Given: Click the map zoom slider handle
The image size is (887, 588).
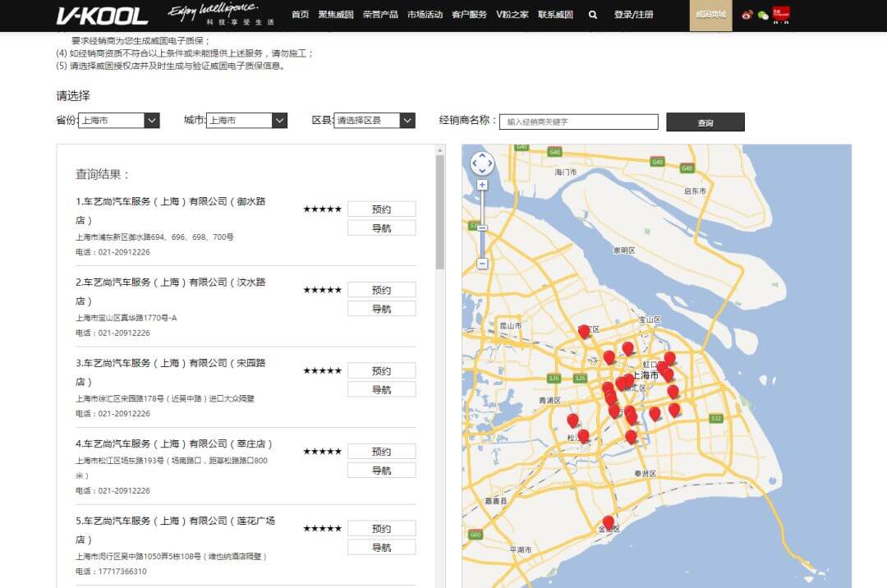Looking at the screenshot, I should tap(482, 227).
